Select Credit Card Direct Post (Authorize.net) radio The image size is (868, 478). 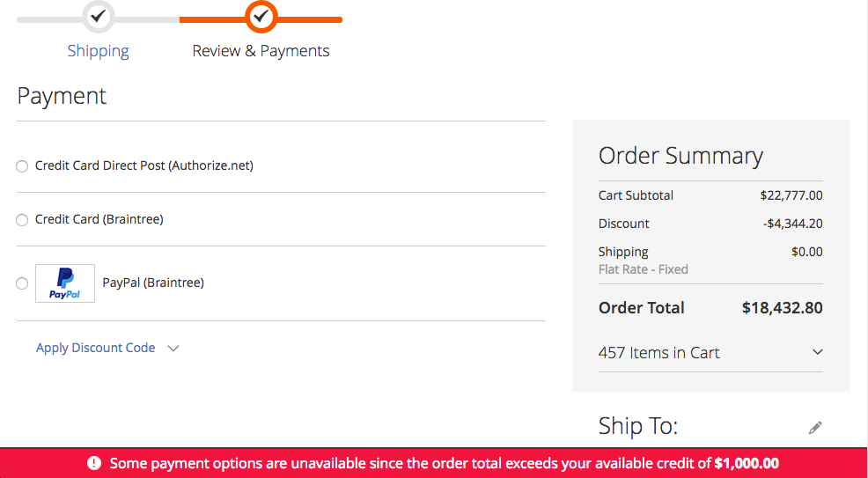click(x=22, y=166)
